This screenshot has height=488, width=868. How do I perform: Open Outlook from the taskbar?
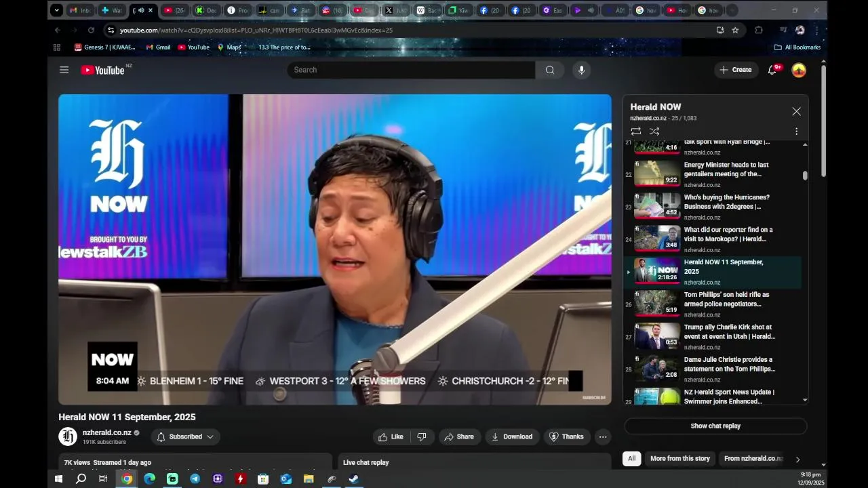click(285, 479)
